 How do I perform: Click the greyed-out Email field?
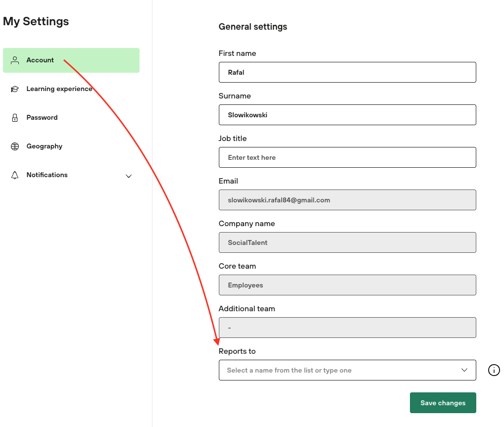coord(347,200)
